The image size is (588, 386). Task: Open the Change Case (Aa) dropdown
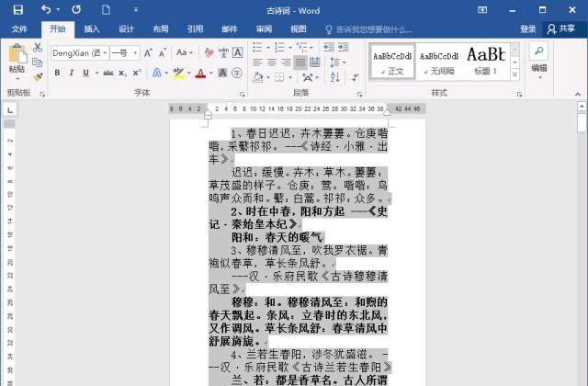pos(185,53)
